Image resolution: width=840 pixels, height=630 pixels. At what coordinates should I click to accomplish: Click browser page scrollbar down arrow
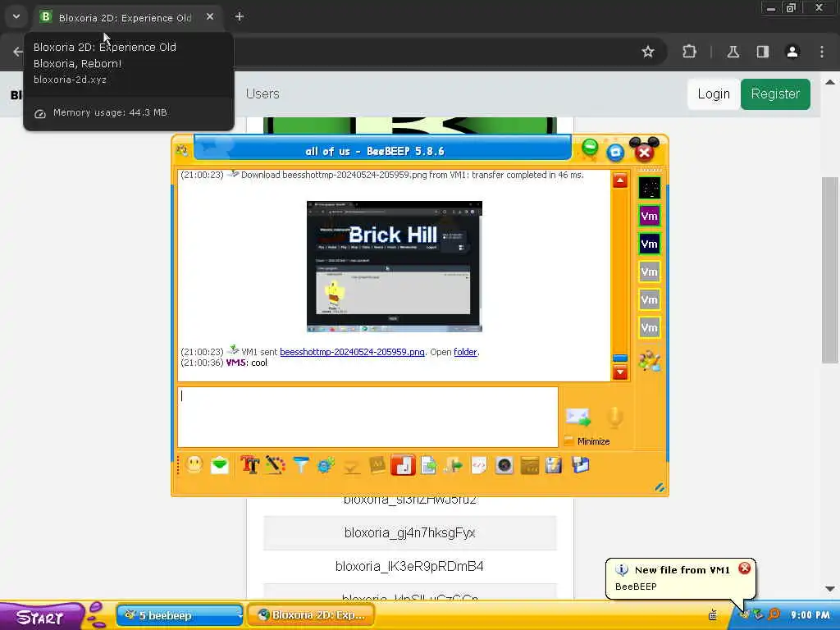(830, 589)
